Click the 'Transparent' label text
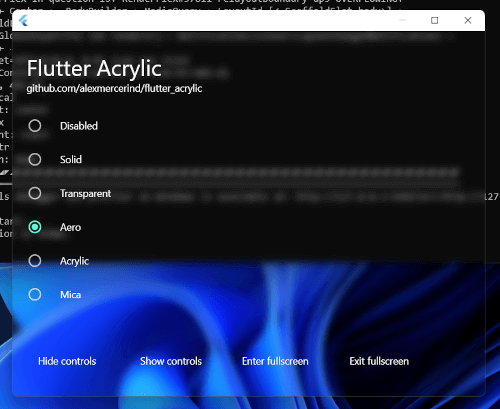Viewport: 500px width, 409px height. [86, 194]
